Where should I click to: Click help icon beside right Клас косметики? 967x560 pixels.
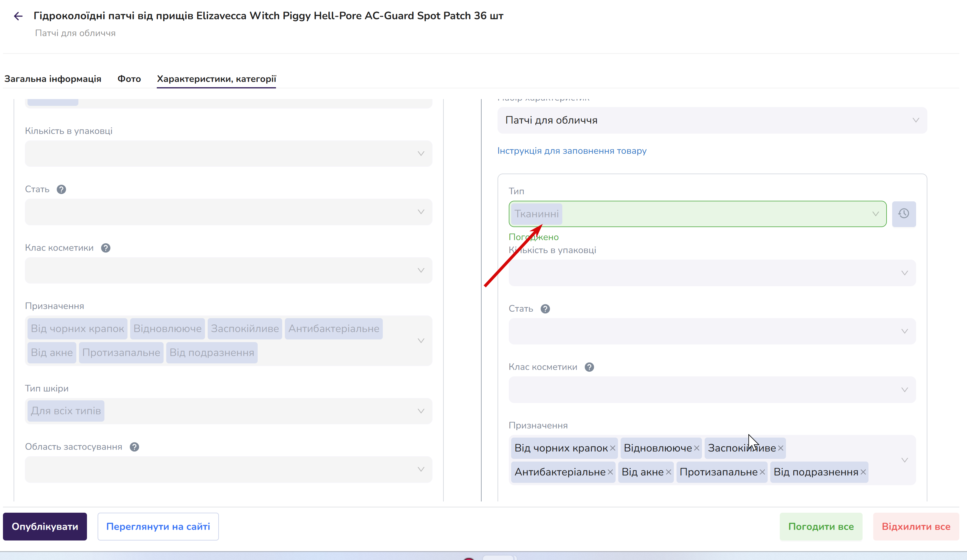coord(589,367)
